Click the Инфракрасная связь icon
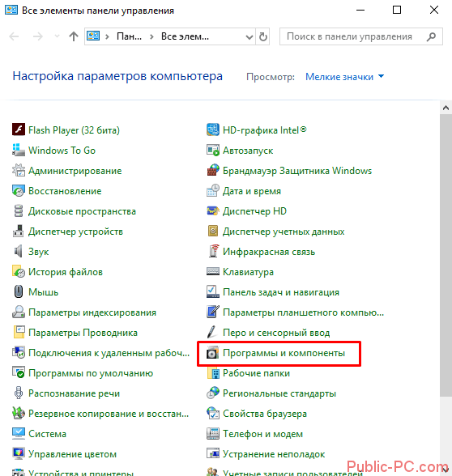This screenshot has width=452, height=476. coord(213,251)
